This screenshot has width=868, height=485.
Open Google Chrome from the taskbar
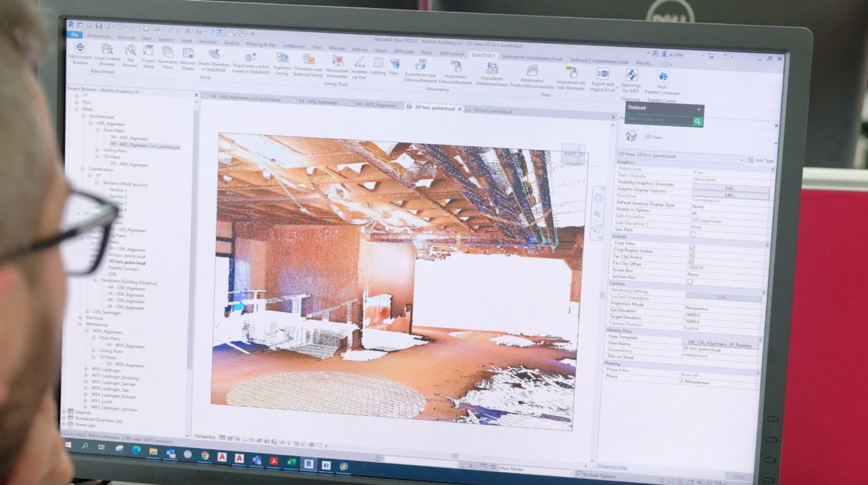tap(204, 456)
